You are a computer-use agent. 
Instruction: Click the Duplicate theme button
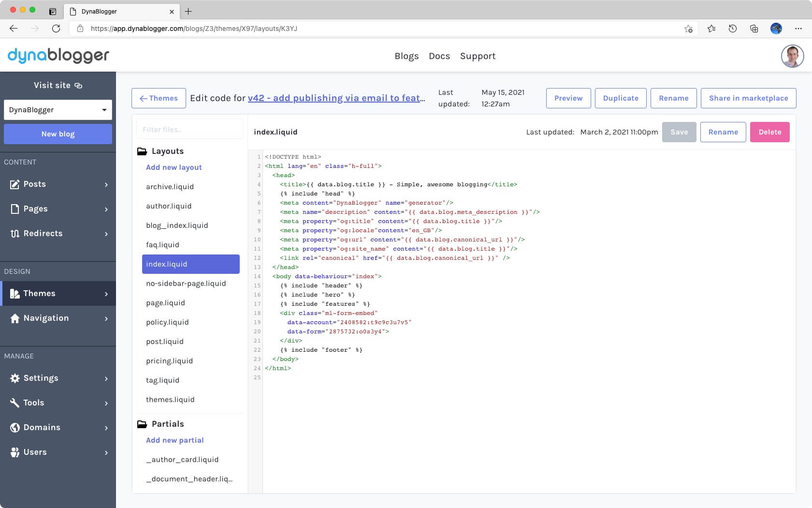[621, 98]
